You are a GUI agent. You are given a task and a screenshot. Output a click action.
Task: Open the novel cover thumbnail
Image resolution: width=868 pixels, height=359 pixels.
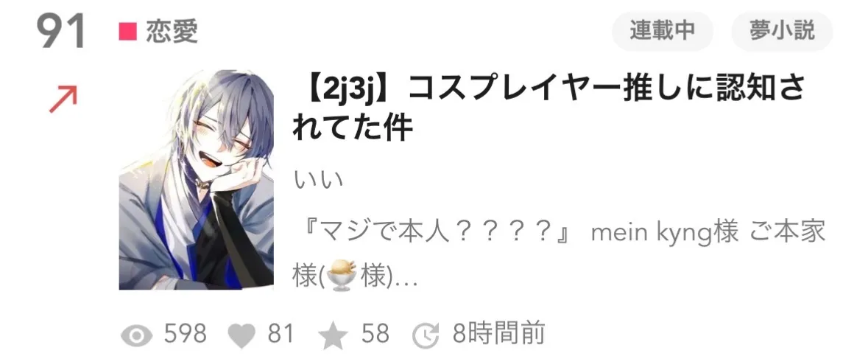tap(197, 180)
